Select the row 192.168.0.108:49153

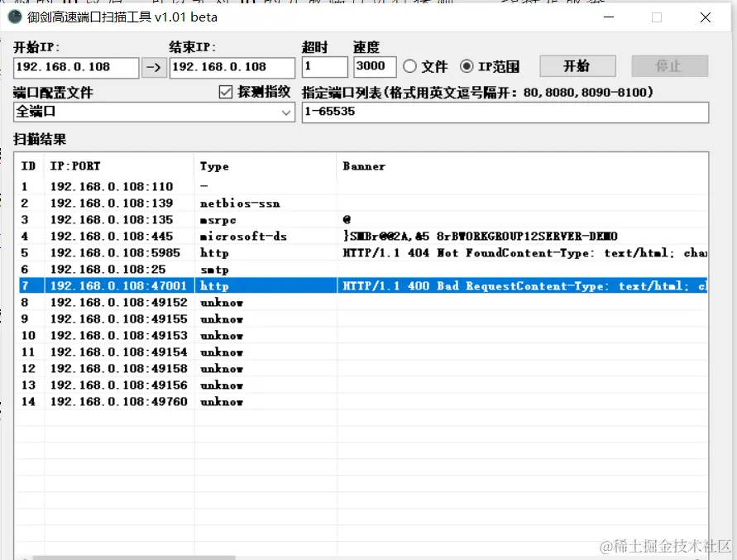pos(362,335)
